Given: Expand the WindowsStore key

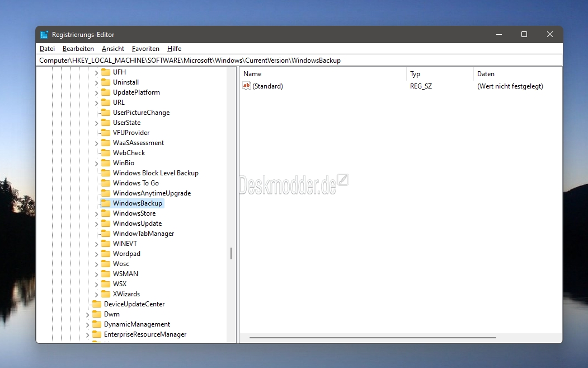Looking at the screenshot, I should pos(96,213).
